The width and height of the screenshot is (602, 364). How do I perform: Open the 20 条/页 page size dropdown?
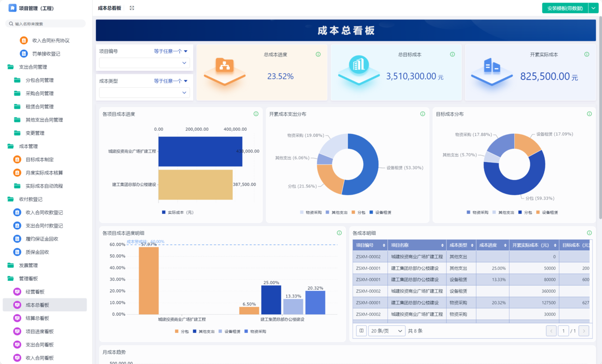coord(387,331)
